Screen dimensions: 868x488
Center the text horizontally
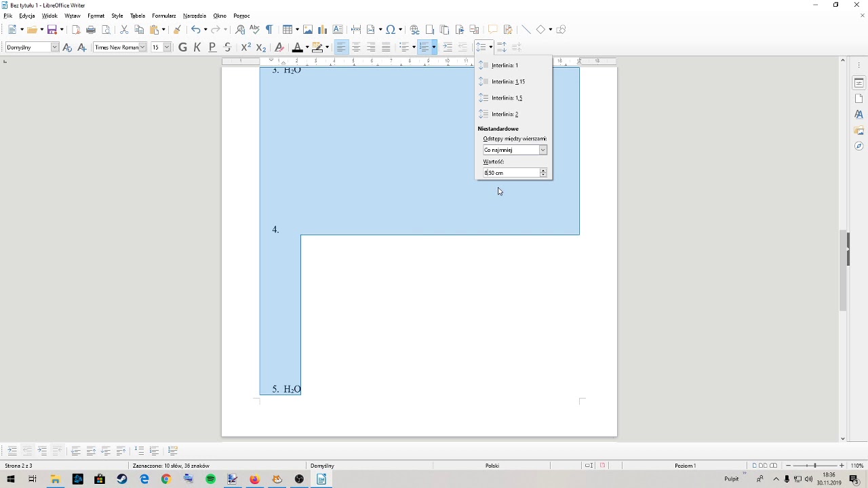pyautogui.click(x=356, y=47)
